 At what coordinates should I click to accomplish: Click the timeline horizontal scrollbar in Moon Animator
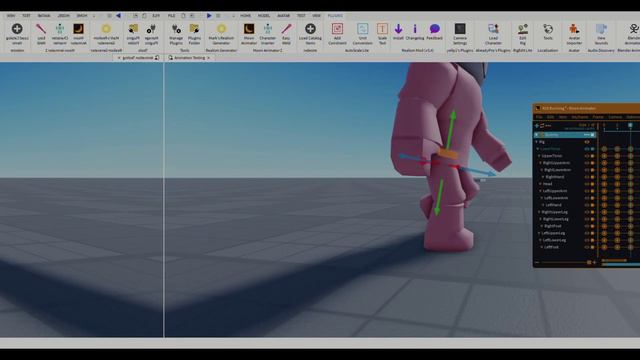click(614, 260)
